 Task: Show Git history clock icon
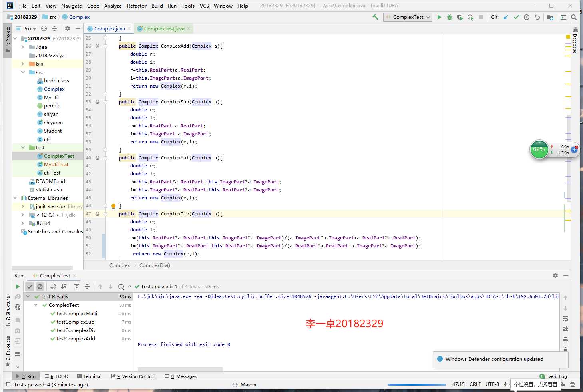(x=527, y=17)
